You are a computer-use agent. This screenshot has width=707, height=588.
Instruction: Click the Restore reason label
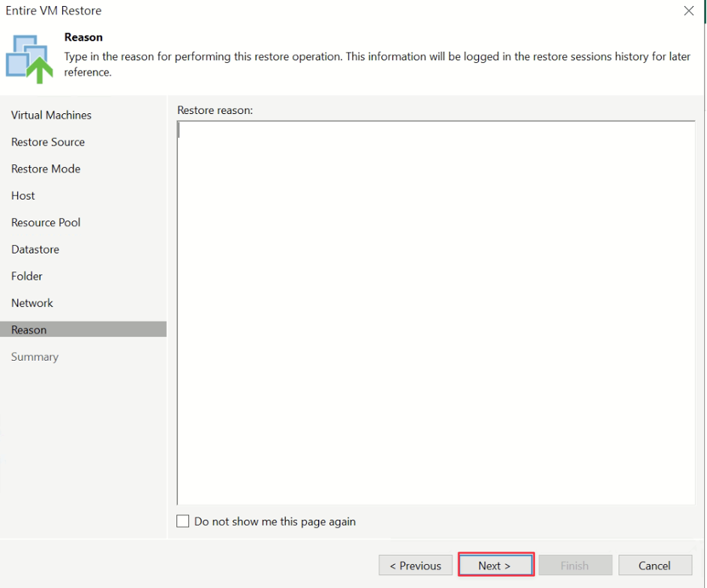(215, 110)
